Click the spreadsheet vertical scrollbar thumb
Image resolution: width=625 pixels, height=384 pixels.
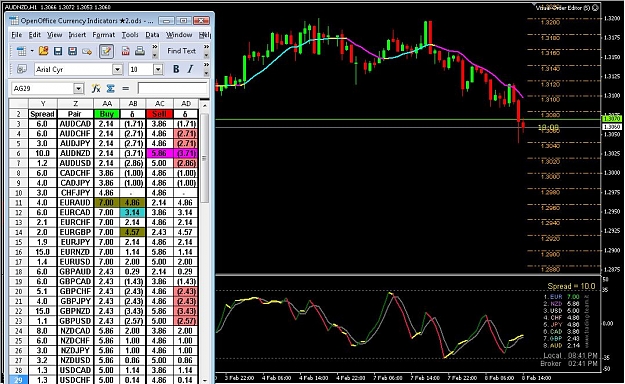(x=204, y=158)
